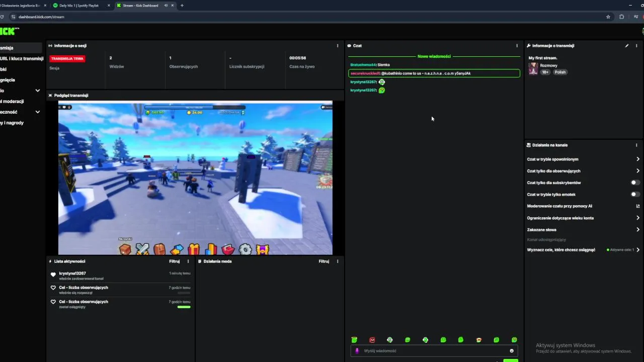Focus the Wyślij wiadomość chat input
The image size is (644, 362).
coord(434,351)
